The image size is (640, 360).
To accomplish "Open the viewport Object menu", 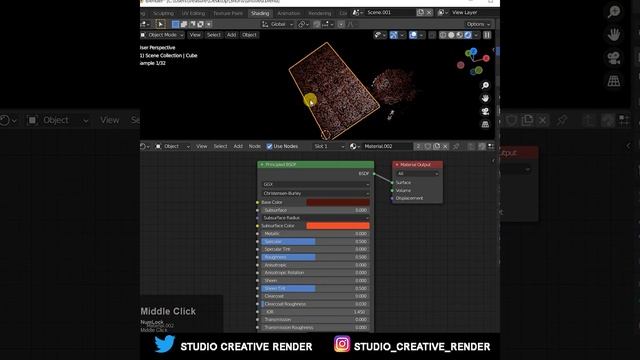I will 249,35.
